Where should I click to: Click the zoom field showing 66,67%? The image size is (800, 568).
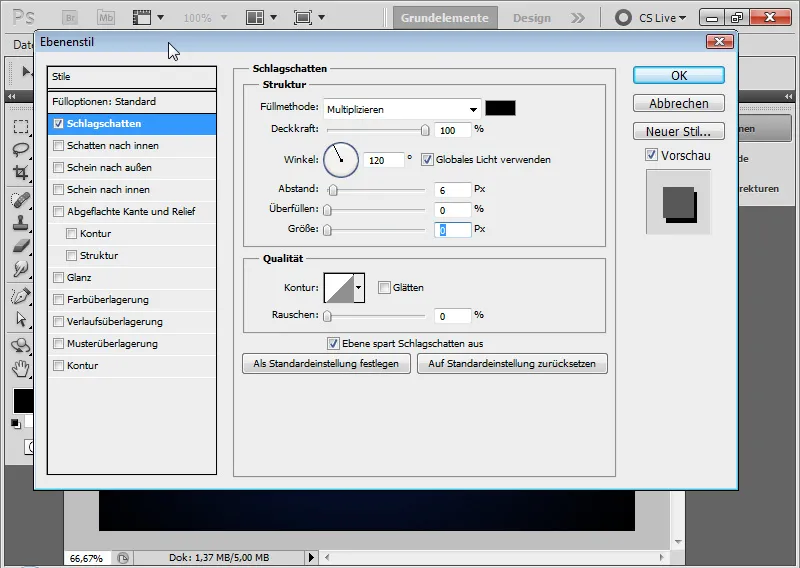click(x=86, y=558)
